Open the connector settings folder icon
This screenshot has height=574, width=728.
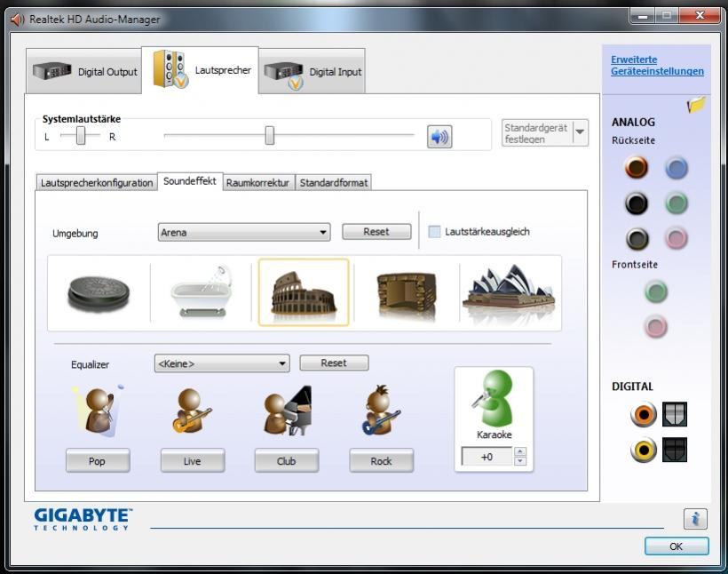[x=696, y=105]
